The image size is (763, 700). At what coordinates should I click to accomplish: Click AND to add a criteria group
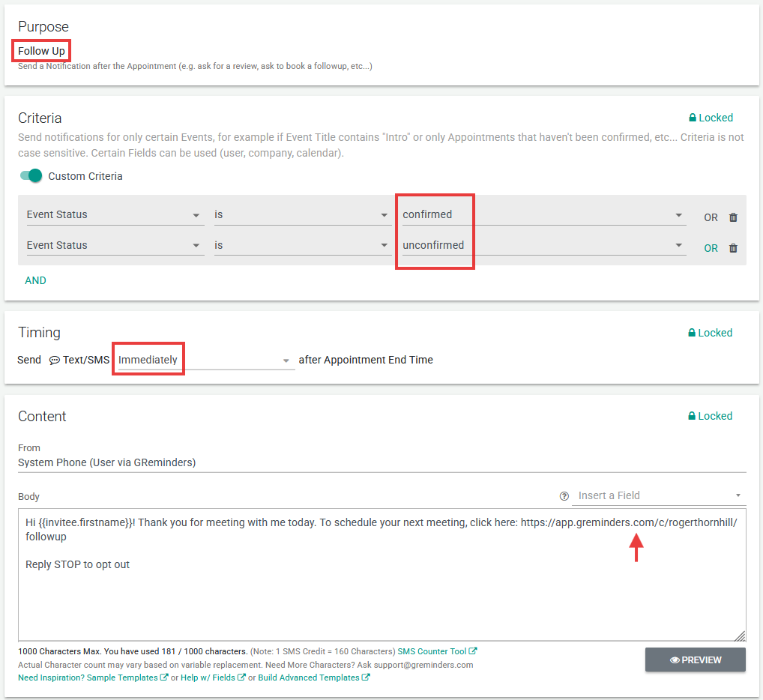point(35,280)
